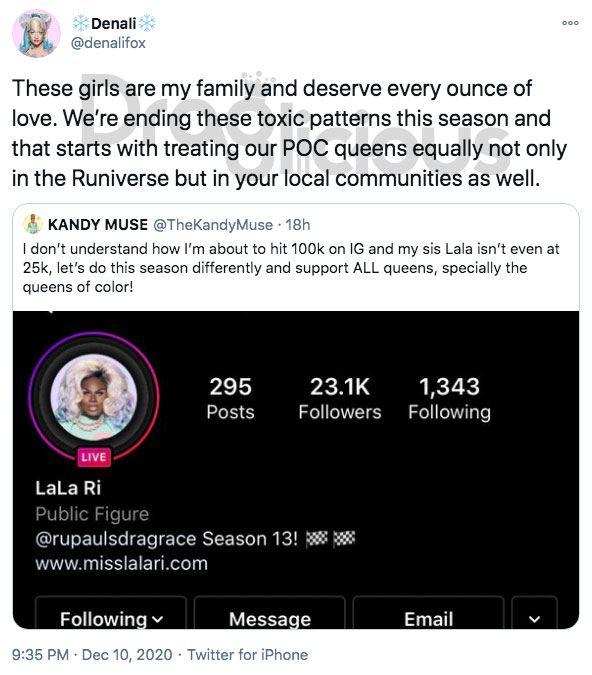
Task: Open the @denalifox handle
Action: pyautogui.click(x=108, y=43)
